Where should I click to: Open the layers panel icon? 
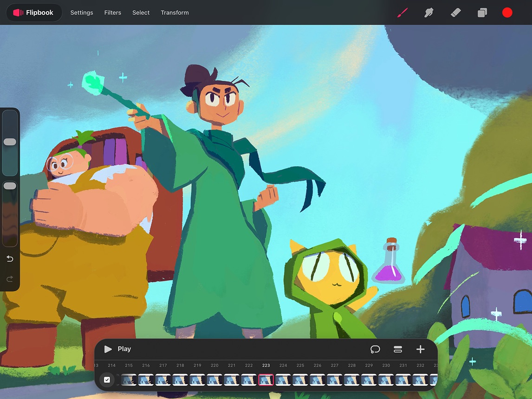coord(482,13)
